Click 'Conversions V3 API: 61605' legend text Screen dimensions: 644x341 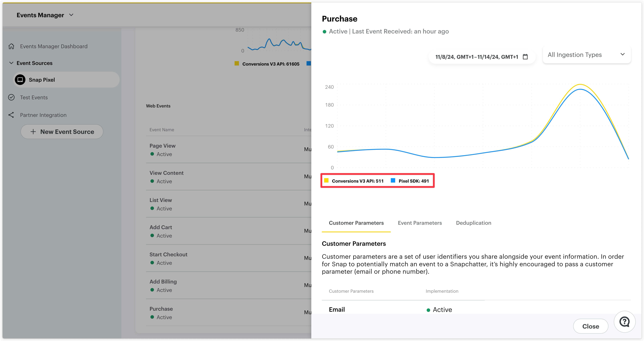(271, 64)
